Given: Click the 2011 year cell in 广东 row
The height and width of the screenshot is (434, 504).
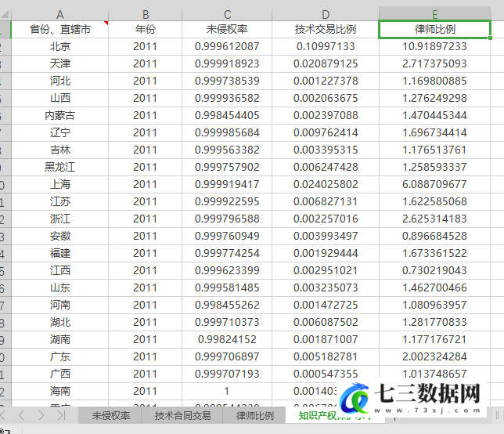Looking at the screenshot, I should point(146,356).
